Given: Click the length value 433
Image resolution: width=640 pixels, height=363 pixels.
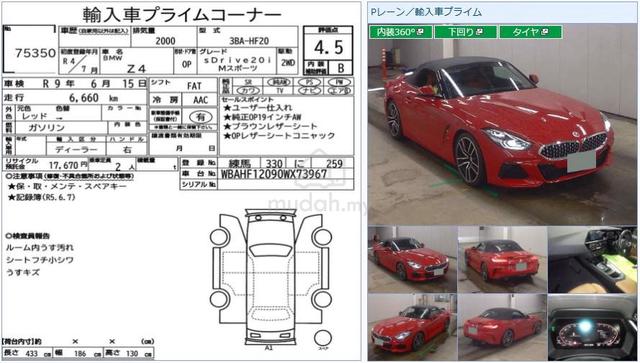Looking at the screenshot, I should (x=31, y=354).
